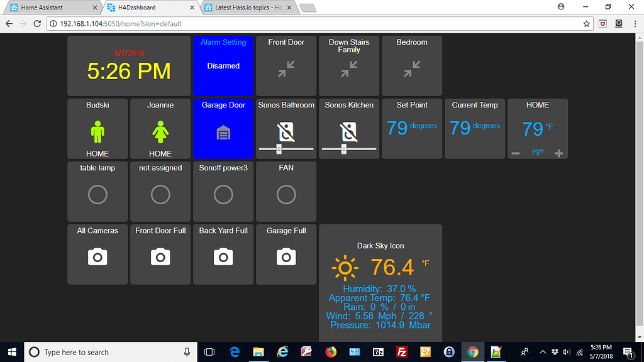Click the Joannie presence person icon

click(x=160, y=132)
